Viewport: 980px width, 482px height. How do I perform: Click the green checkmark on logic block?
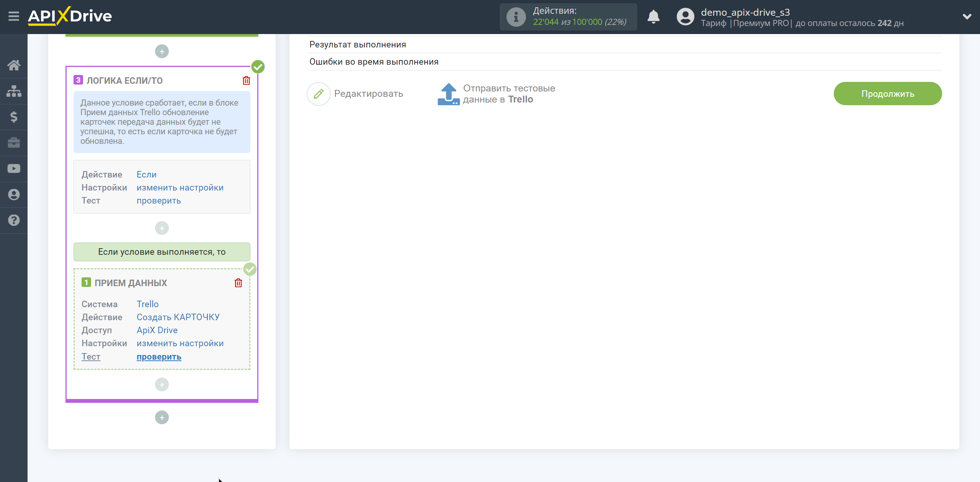point(258,67)
